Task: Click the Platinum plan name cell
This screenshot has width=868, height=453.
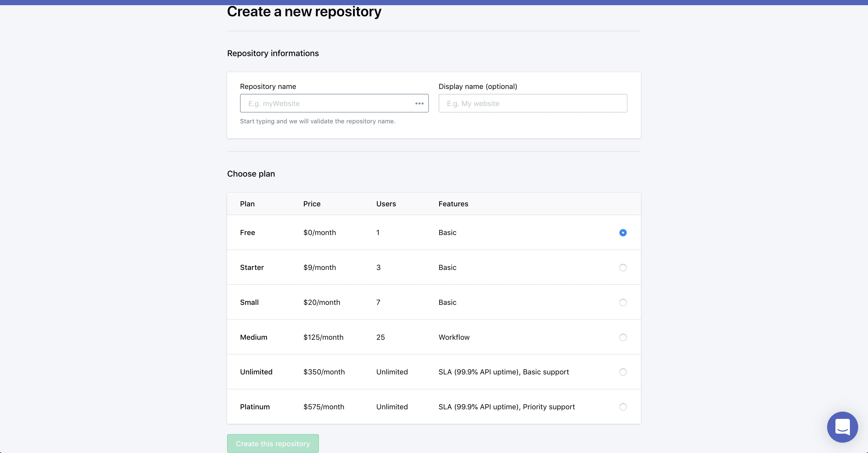Action: pos(255,407)
